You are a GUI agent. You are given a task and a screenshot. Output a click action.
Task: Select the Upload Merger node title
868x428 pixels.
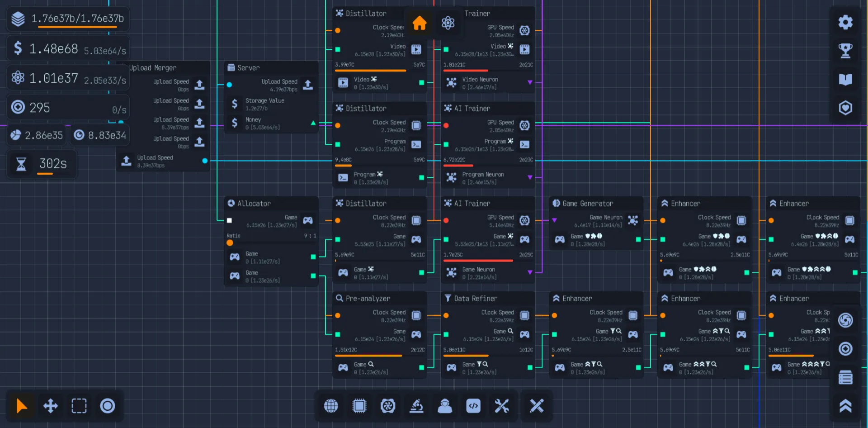tap(152, 68)
